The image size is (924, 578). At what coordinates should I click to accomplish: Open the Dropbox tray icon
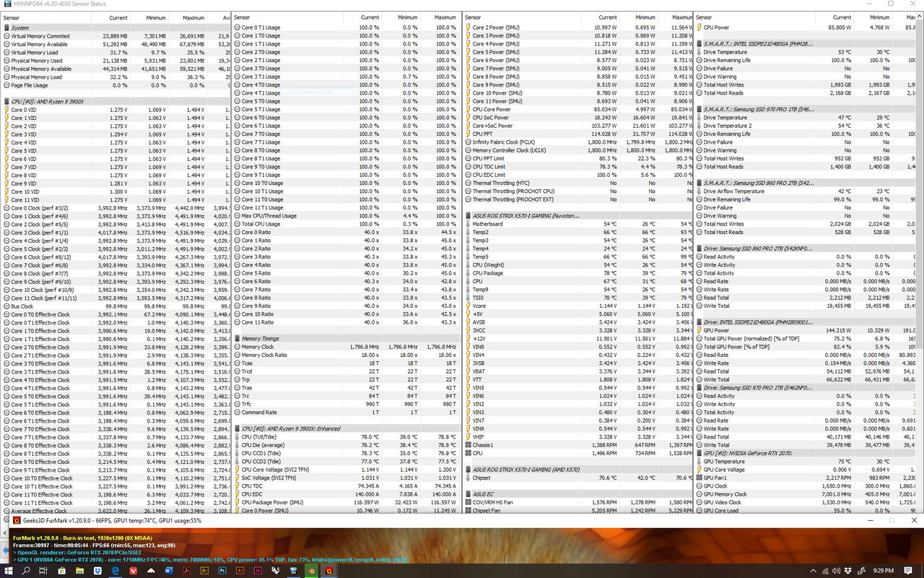point(847,571)
